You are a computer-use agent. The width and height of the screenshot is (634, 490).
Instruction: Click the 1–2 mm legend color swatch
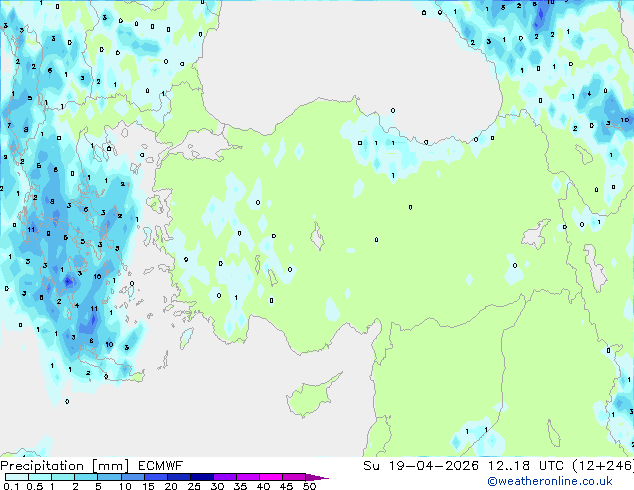click(x=63, y=477)
